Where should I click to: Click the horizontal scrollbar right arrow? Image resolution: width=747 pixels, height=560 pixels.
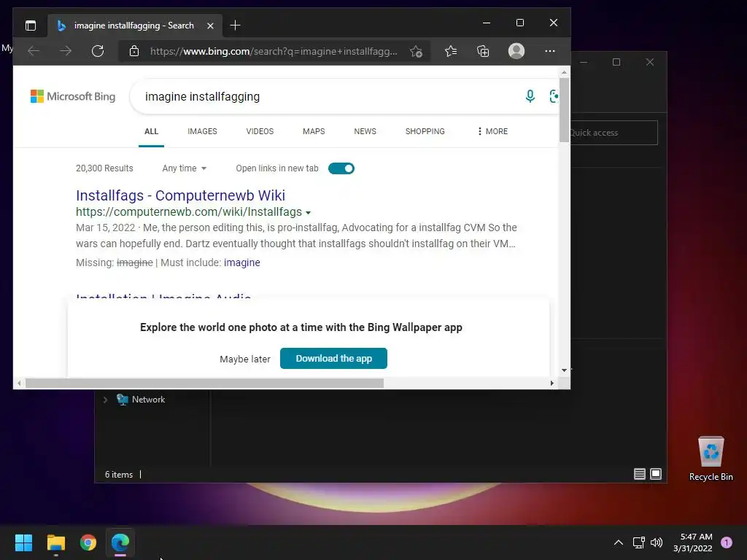tap(552, 384)
